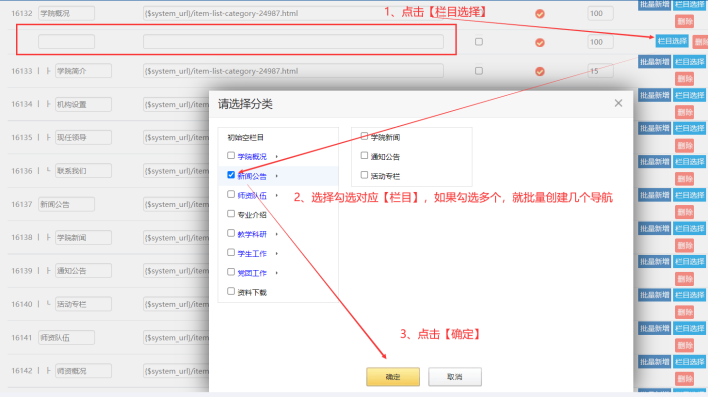Close the 请选择分类 dialog with the X
The image size is (708, 398).
point(618,103)
